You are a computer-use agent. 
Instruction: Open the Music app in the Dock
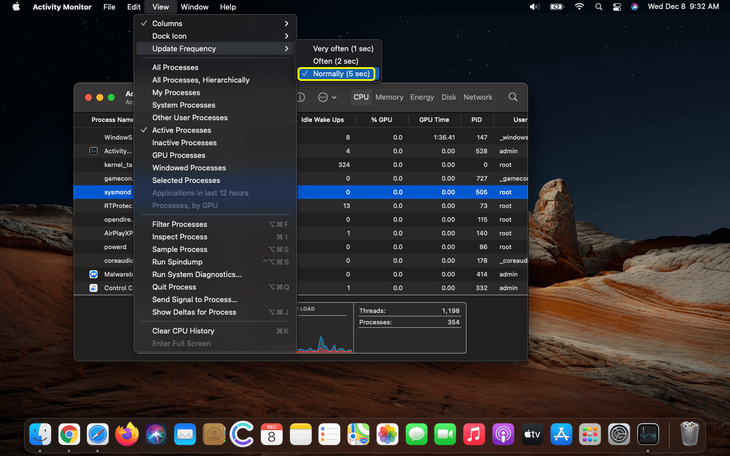[x=474, y=434]
